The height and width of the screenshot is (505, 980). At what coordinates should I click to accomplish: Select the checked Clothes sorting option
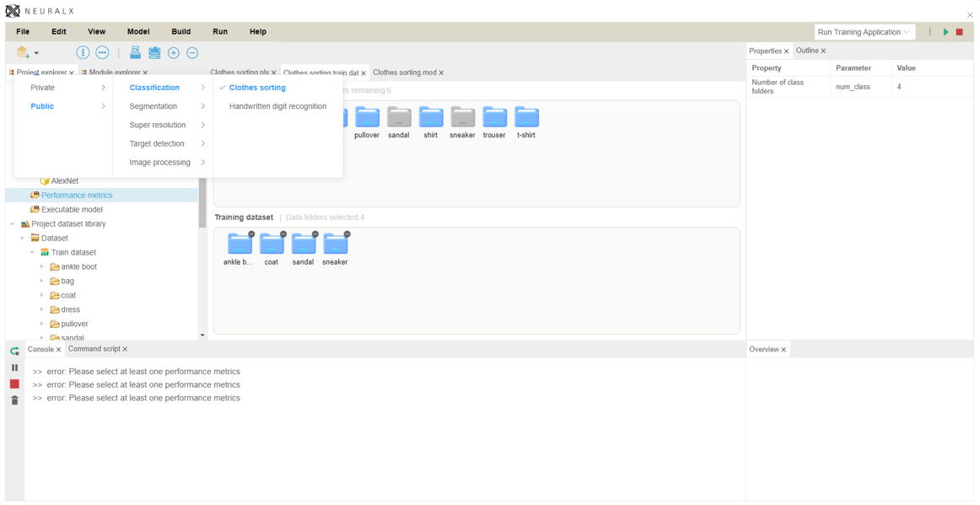point(257,88)
